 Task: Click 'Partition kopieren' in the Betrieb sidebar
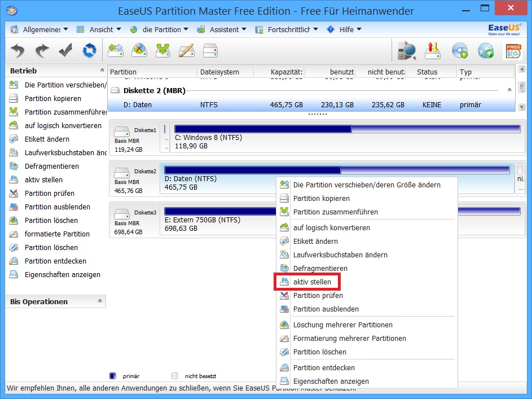(52, 98)
